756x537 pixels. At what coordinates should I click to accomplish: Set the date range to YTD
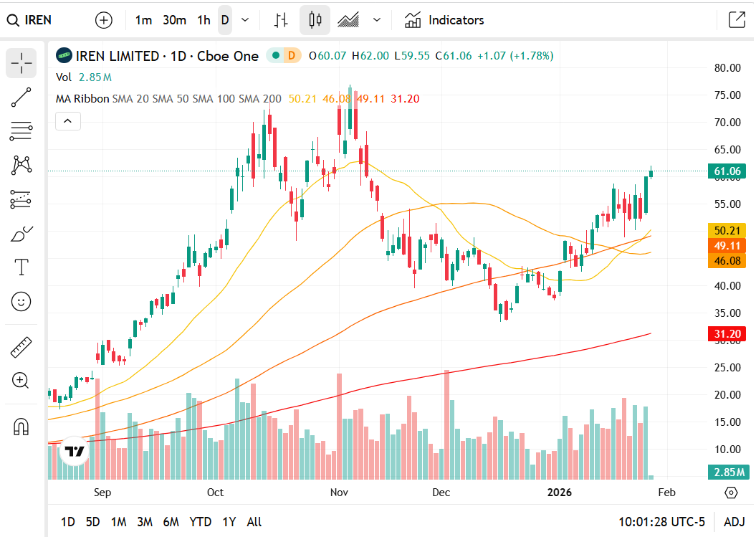(200, 522)
